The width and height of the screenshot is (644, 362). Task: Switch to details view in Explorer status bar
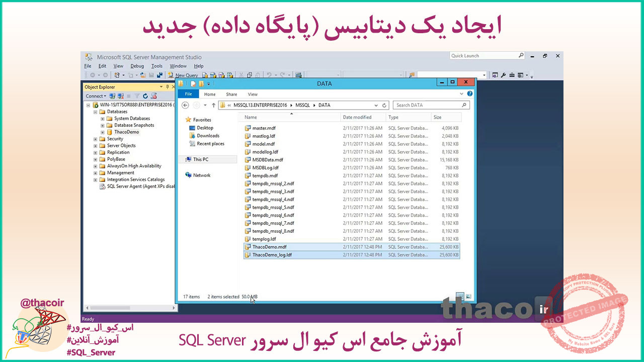coord(460,296)
